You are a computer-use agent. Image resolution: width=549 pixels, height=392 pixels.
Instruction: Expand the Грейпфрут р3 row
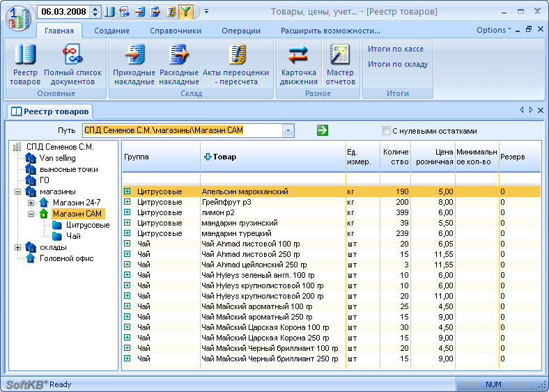[x=127, y=202]
